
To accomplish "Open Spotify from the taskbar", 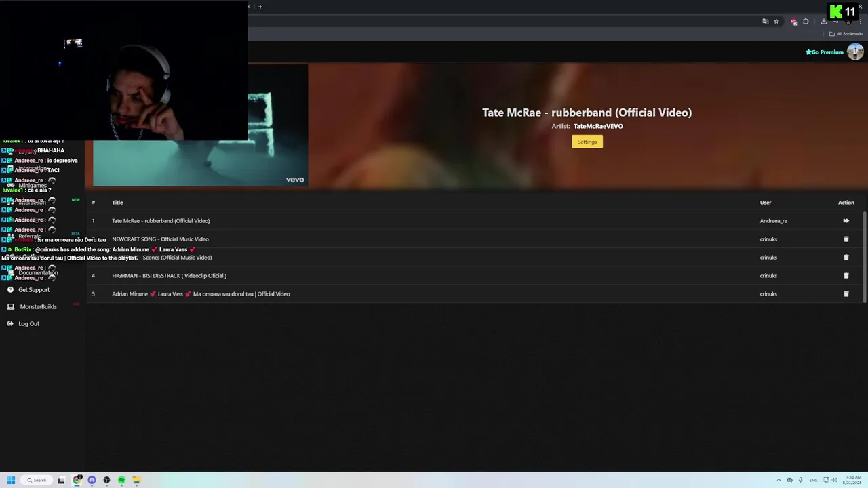I will pos(121,480).
